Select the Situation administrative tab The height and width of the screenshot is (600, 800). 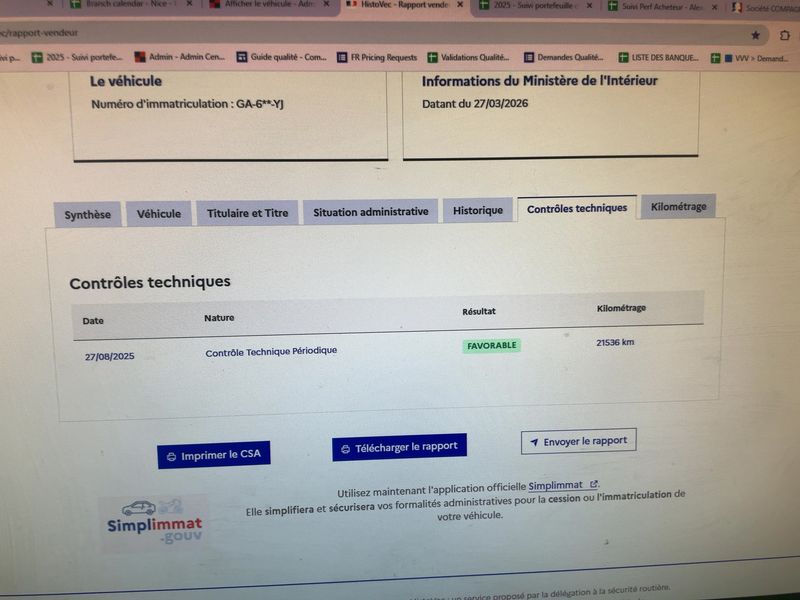[370, 212]
